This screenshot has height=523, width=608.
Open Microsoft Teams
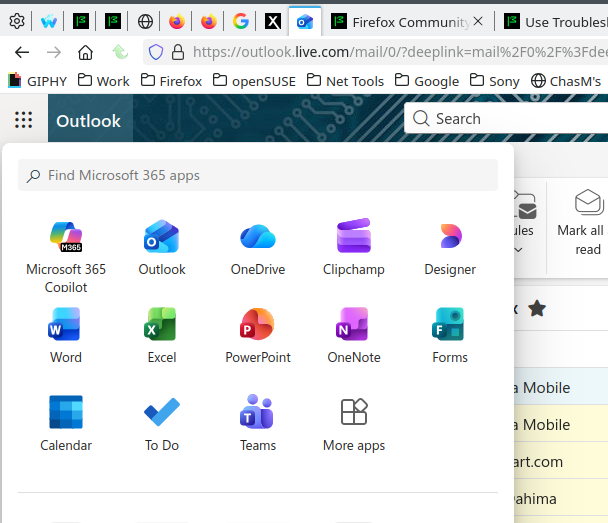point(258,423)
